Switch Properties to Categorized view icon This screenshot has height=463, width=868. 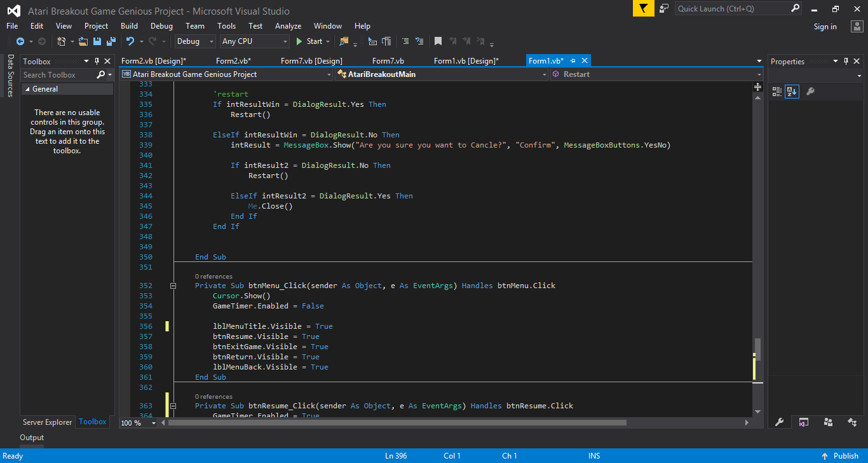pos(776,92)
